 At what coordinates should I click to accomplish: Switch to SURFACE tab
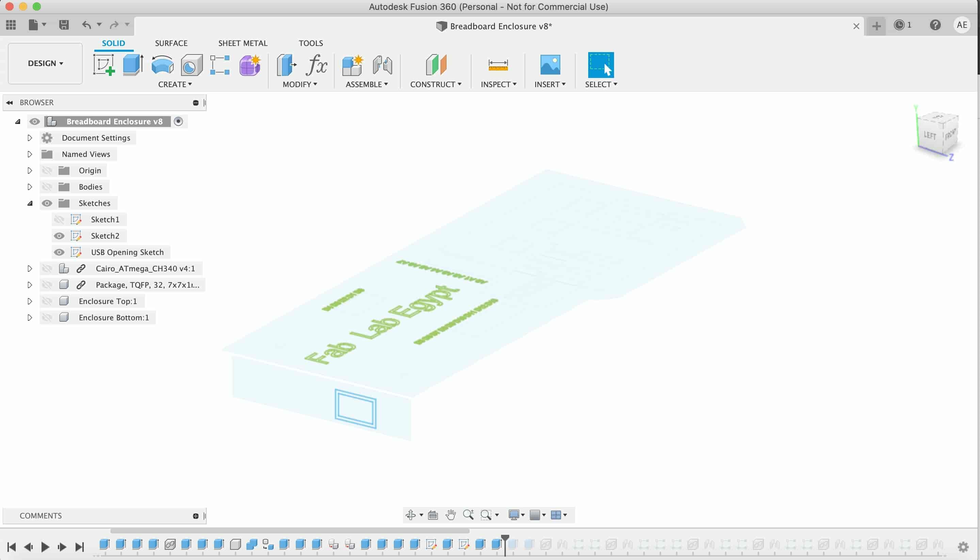(171, 43)
